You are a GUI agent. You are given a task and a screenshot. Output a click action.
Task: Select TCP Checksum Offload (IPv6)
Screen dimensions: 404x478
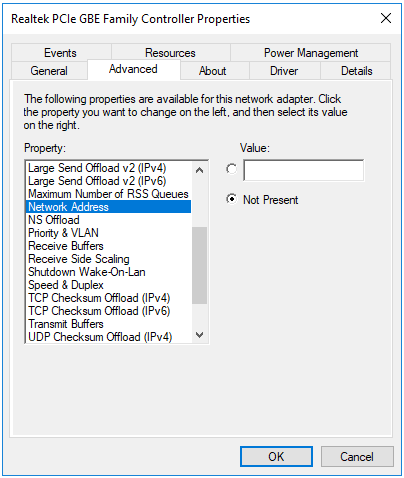pyautogui.click(x=108, y=311)
